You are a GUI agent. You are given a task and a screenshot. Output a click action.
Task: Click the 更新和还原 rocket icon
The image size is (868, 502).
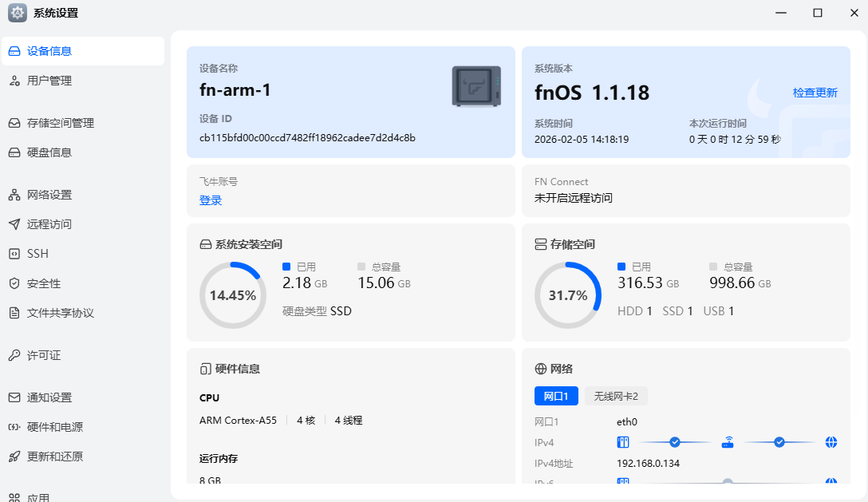click(x=14, y=457)
